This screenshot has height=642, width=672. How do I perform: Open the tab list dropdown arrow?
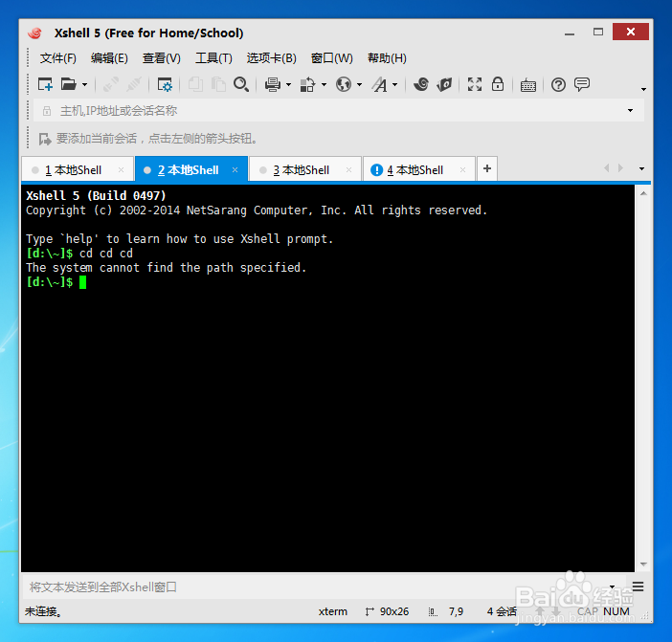click(641, 168)
